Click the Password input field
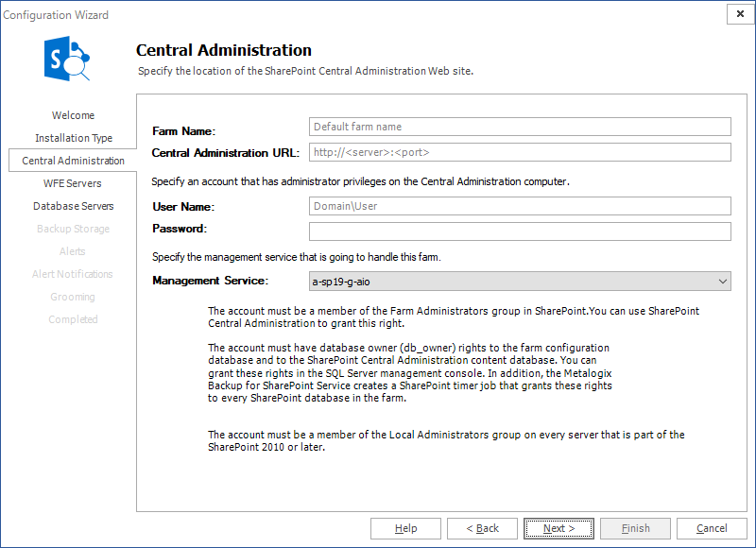 (x=520, y=231)
